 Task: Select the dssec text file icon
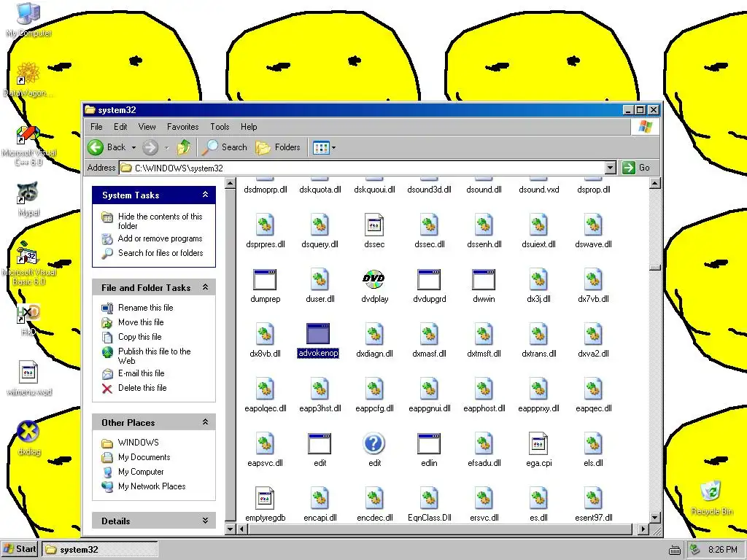tap(374, 225)
